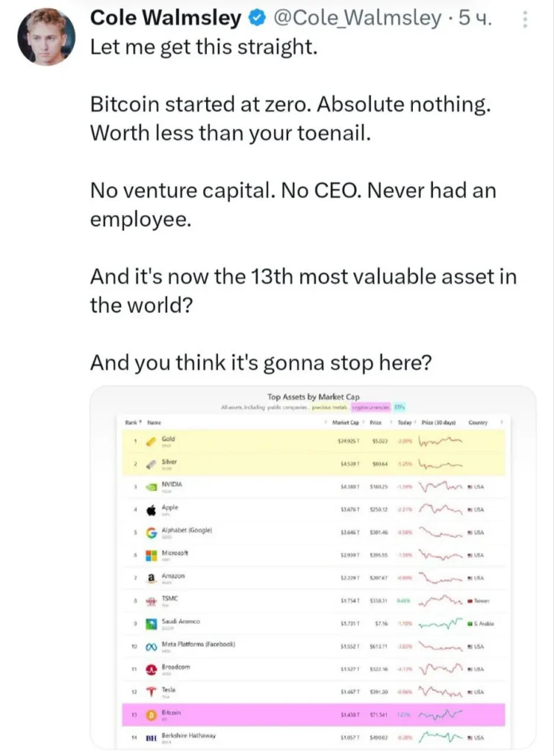Click the Tesla logo in the table

(151, 692)
